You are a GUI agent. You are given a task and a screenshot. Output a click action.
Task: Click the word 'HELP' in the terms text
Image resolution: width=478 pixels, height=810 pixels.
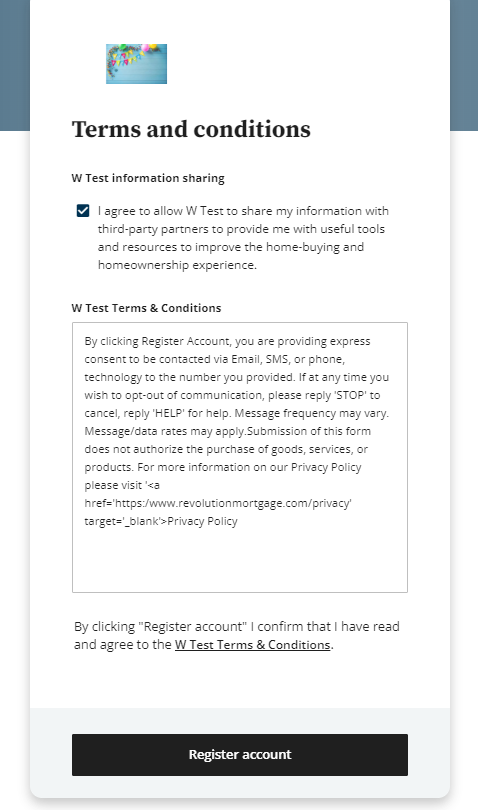[x=168, y=413]
